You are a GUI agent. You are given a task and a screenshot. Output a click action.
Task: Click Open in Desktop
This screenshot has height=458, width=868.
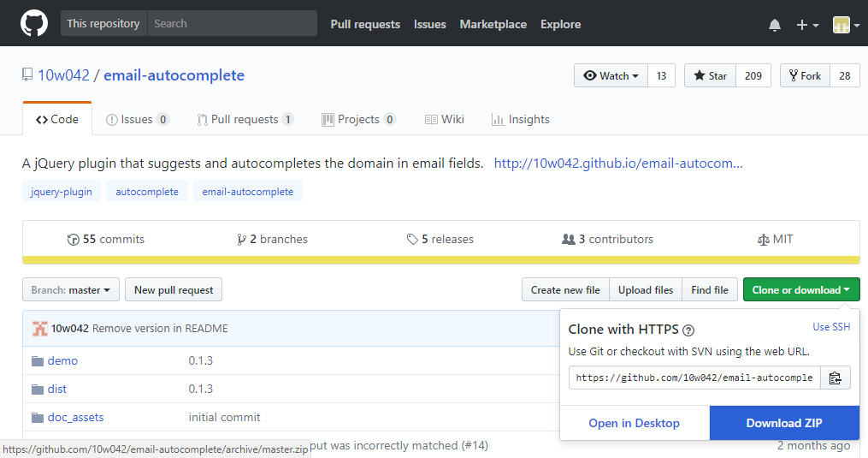point(635,423)
